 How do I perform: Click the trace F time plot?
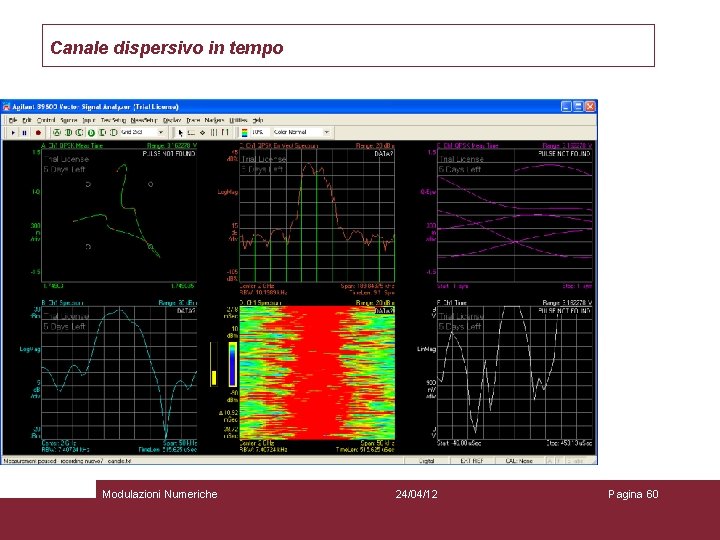coord(515,372)
